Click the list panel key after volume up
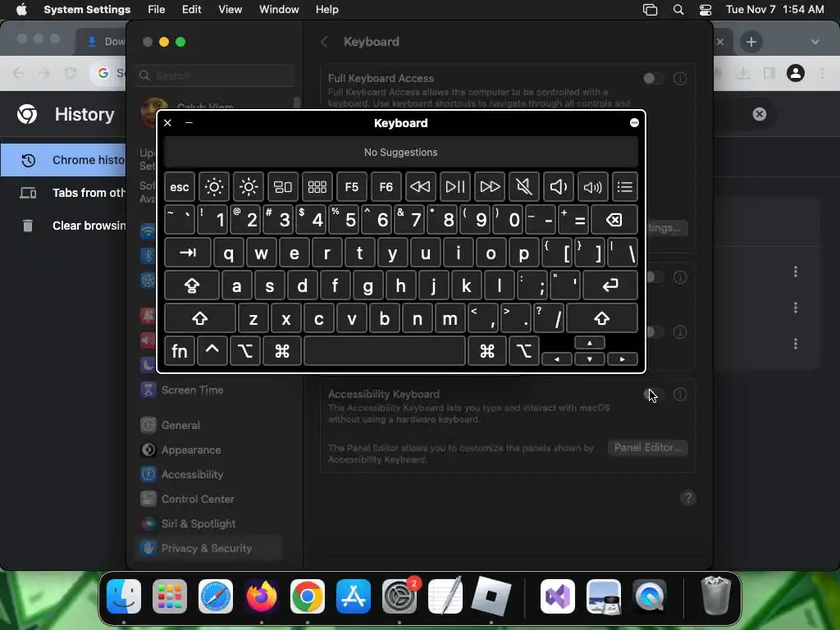 [x=624, y=187]
